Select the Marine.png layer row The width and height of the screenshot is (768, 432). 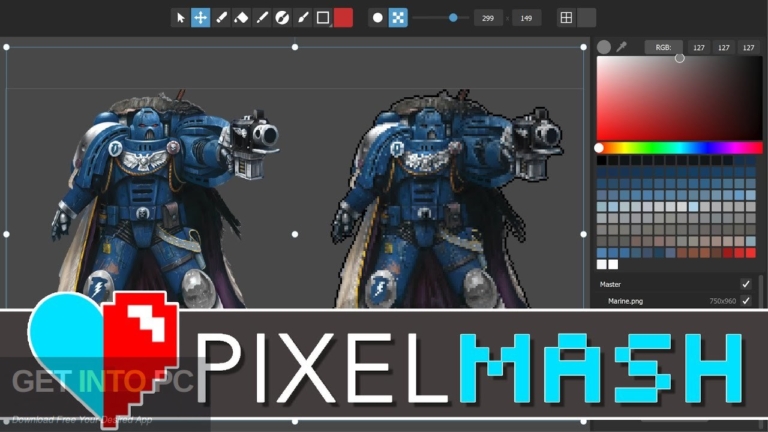(x=676, y=301)
